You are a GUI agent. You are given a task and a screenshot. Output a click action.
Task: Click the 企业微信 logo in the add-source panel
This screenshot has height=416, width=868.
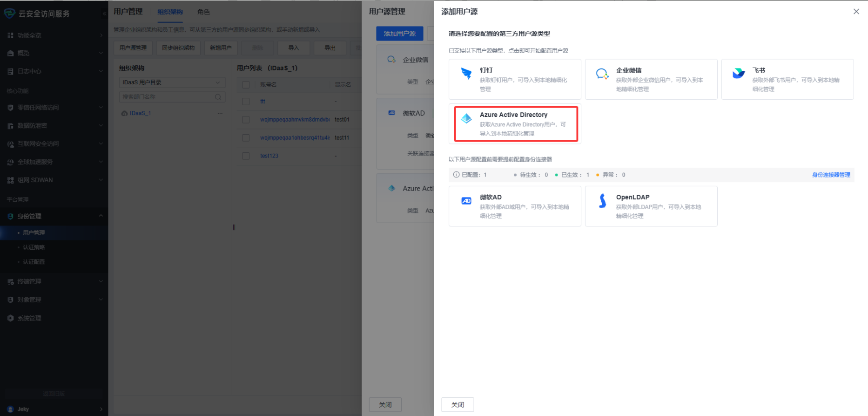602,74
